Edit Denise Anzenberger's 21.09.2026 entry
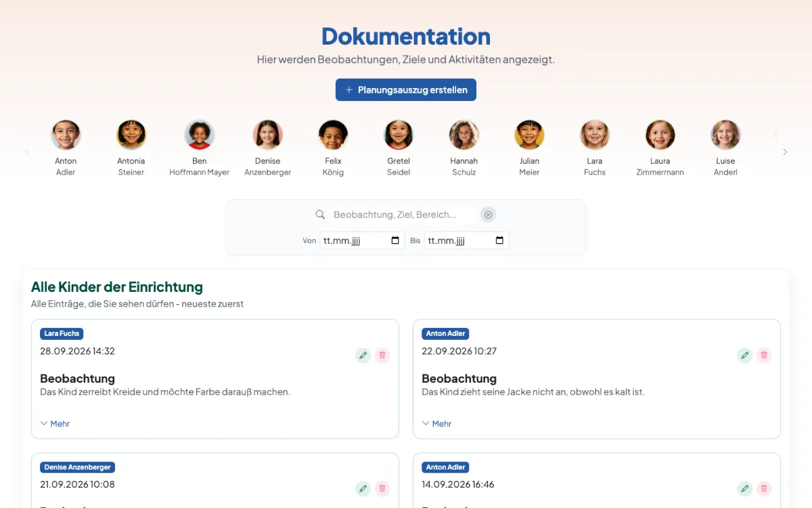Image resolution: width=812 pixels, height=508 pixels. [363, 488]
